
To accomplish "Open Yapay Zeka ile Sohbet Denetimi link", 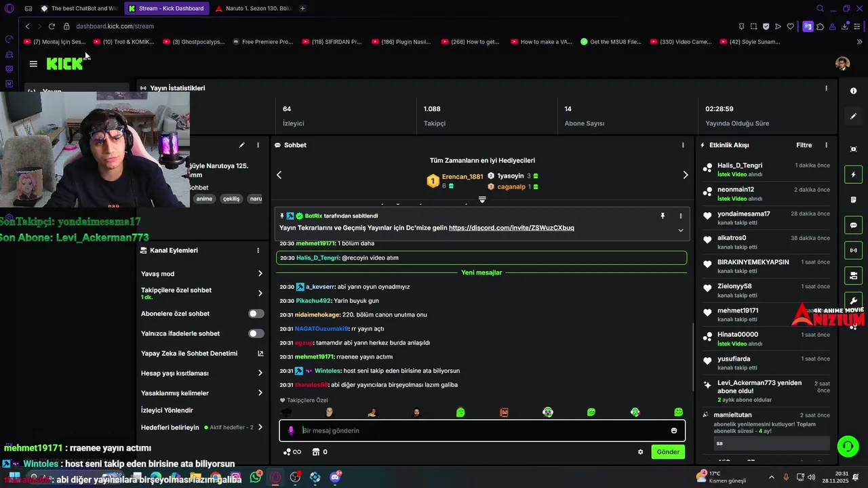I will tap(202, 353).
